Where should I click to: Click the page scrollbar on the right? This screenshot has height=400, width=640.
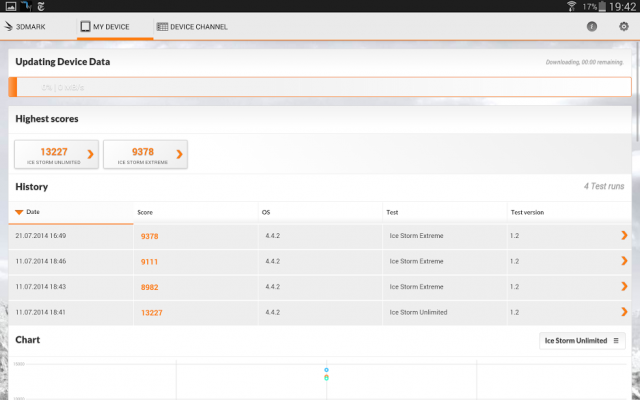[637, 92]
